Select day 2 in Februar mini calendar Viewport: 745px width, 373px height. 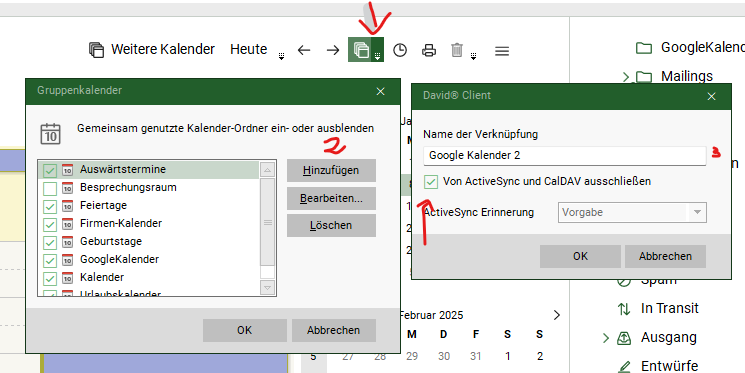click(539, 356)
